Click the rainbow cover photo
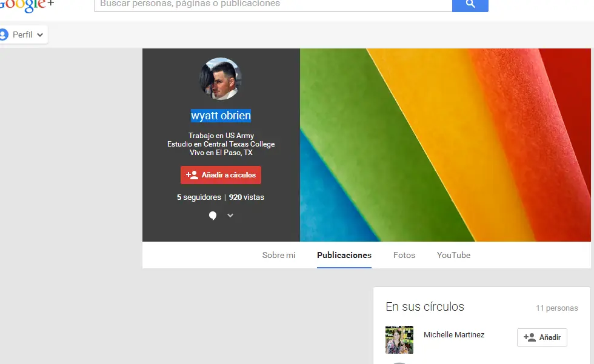 [446, 145]
